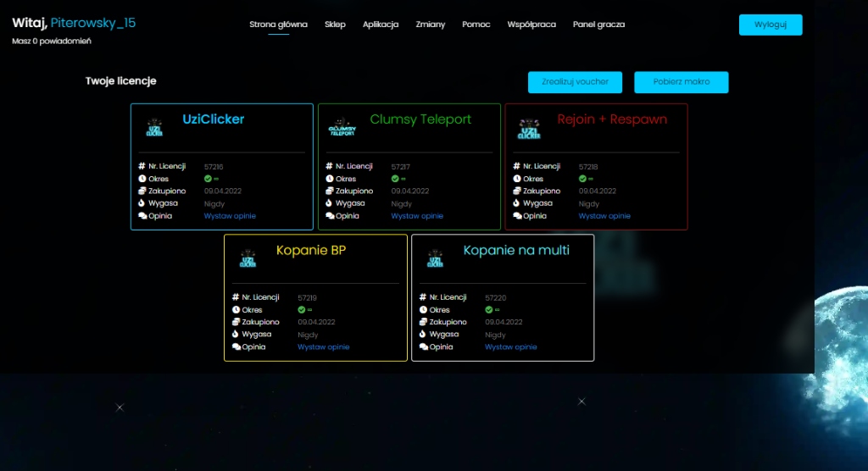Click the Rejoin + Respawn card logo icon
Image resolution: width=868 pixels, height=471 pixels.
(529, 129)
